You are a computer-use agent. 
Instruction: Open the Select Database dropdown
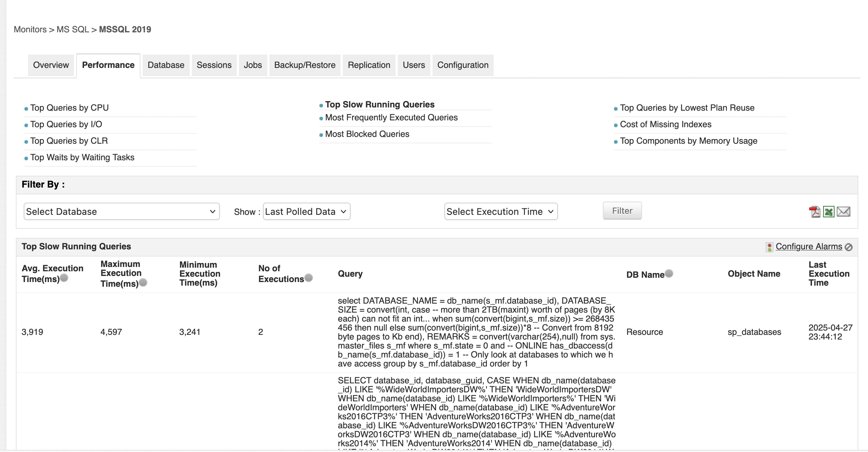click(121, 211)
